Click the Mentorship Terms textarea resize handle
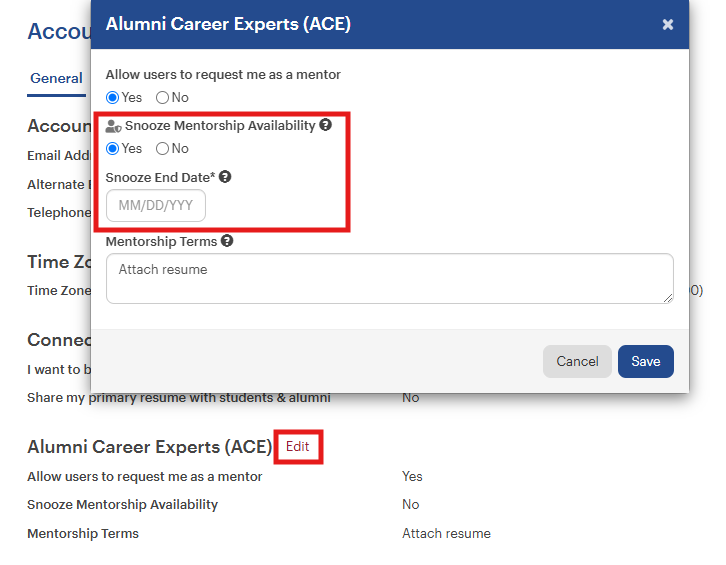This screenshot has width=726, height=565. tap(668, 299)
